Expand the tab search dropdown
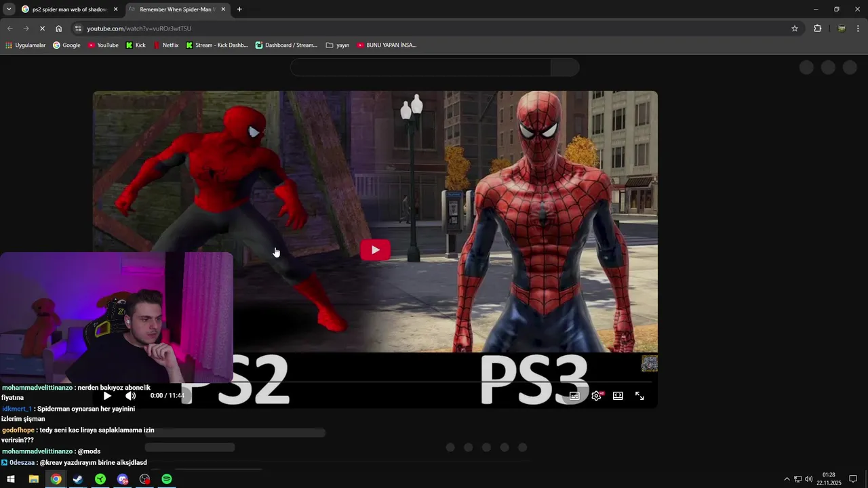This screenshot has height=488, width=868. pyautogui.click(x=9, y=9)
